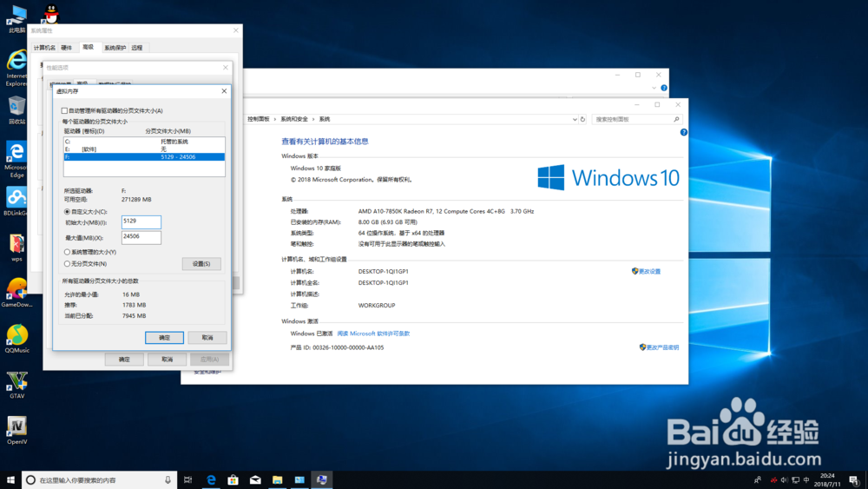Screen dimensions: 868x489
Task: Open the Microsoft Store taskbar icon
Action: point(233,479)
